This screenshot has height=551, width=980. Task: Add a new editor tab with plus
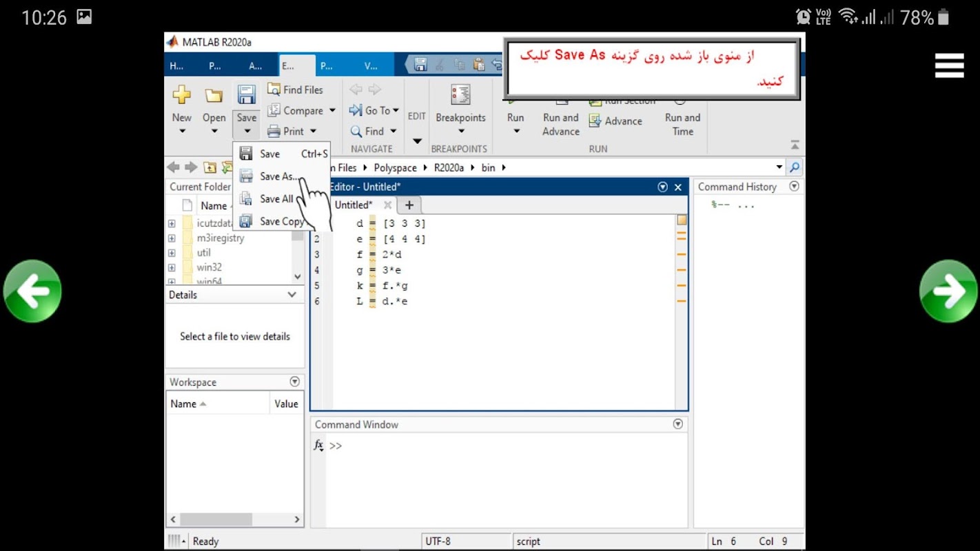pyautogui.click(x=409, y=205)
